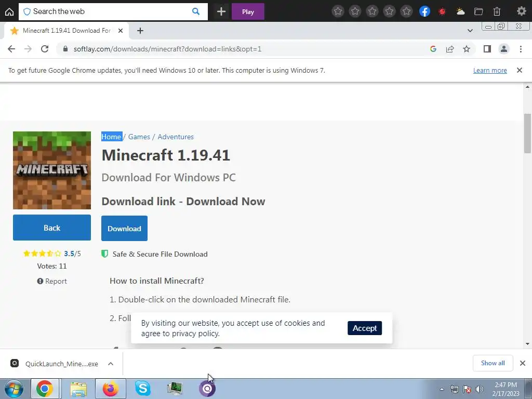Image resolution: width=532 pixels, height=399 pixels.
Task: Dismiss the Chrome update notification bar
Action: 520,70
